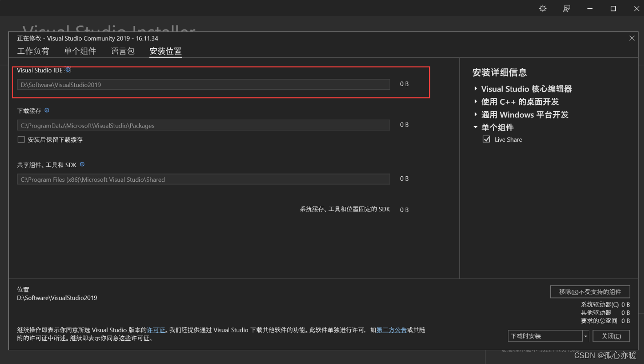Click the 移除(R)不受支持的组件 button
Screen dimensions: 644x364
pos(590,292)
